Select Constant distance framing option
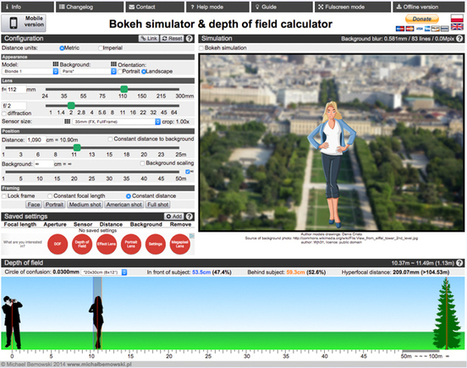Screen dimensions: 467x368 pos(128,196)
